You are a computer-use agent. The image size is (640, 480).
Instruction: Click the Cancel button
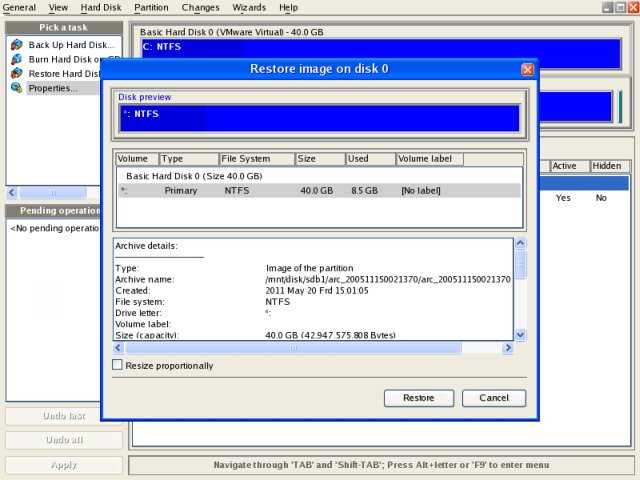494,398
